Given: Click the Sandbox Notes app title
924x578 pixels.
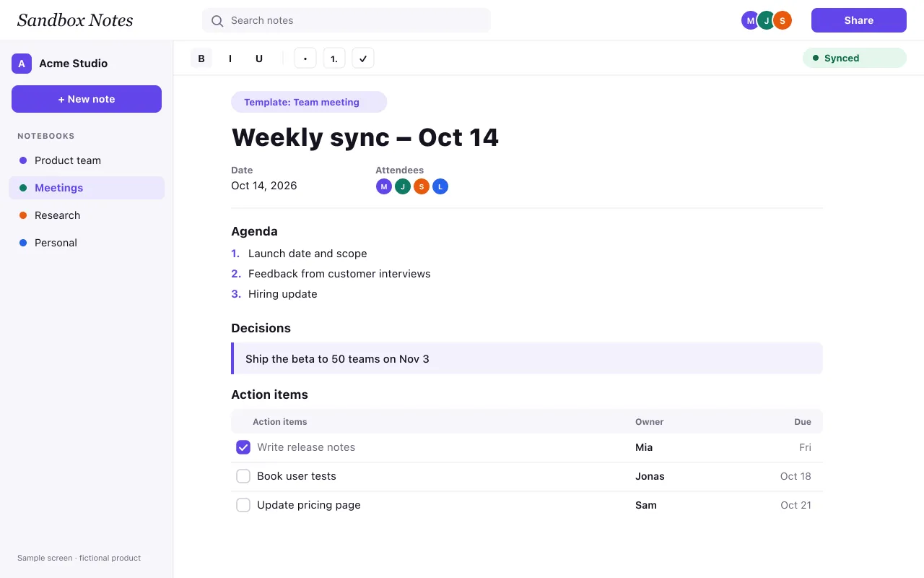Looking at the screenshot, I should coord(75,20).
